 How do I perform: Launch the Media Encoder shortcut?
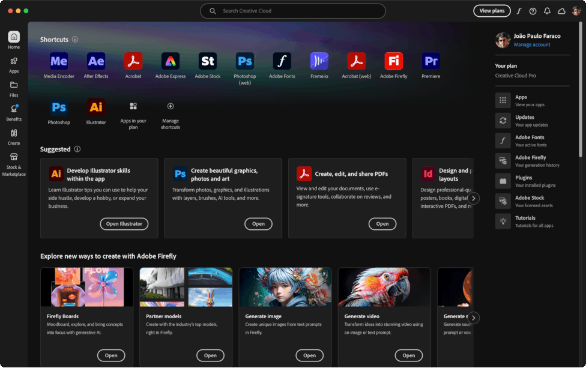point(58,60)
